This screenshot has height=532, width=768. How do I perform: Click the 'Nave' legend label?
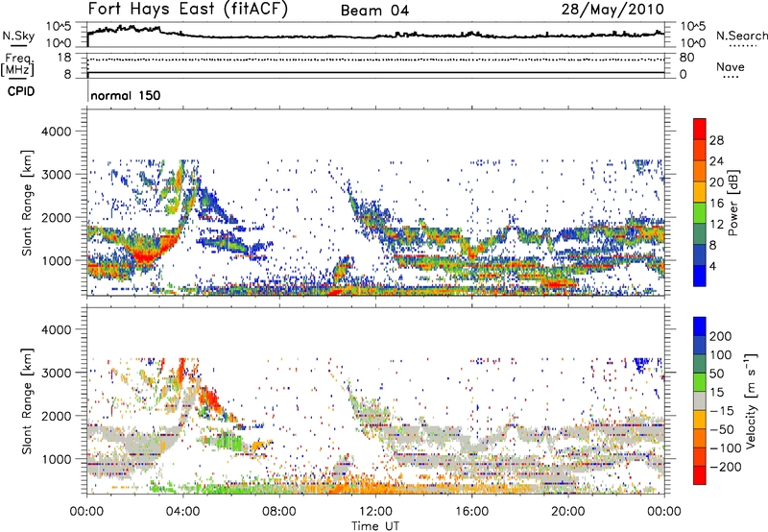click(731, 67)
